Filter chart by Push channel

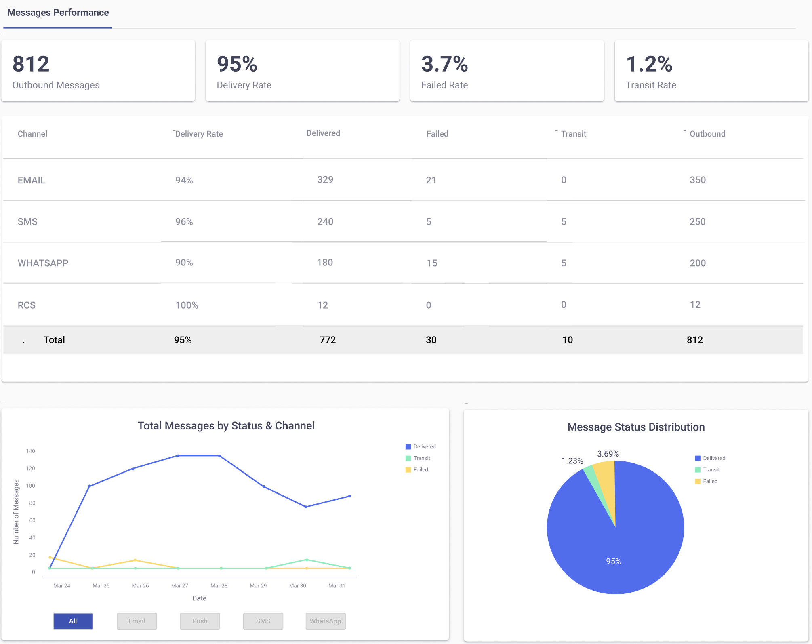pyautogui.click(x=200, y=621)
